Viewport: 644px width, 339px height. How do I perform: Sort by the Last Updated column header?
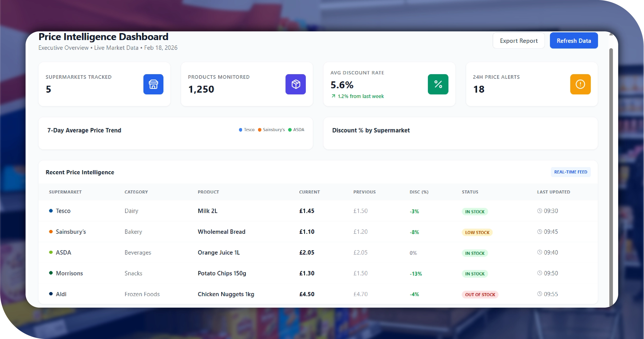tap(554, 192)
